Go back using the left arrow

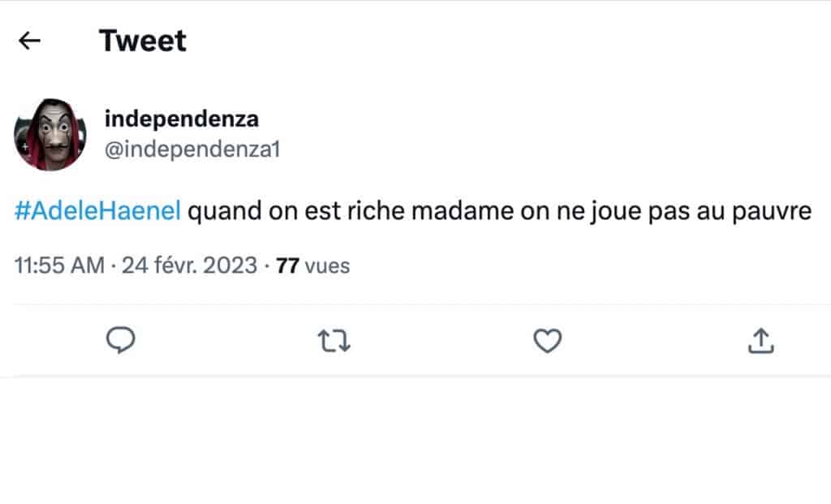point(30,41)
